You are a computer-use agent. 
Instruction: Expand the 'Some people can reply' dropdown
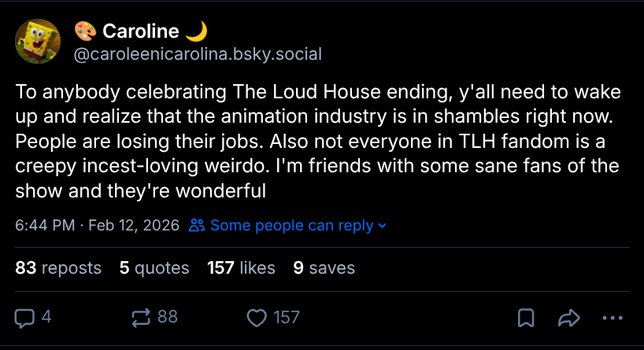pyautogui.click(x=291, y=226)
